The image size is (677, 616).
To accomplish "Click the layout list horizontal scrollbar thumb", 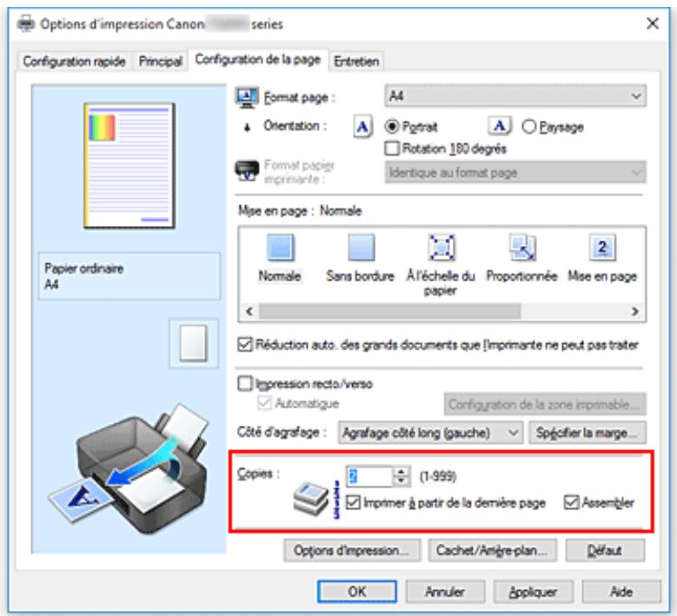I will click(390, 311).
